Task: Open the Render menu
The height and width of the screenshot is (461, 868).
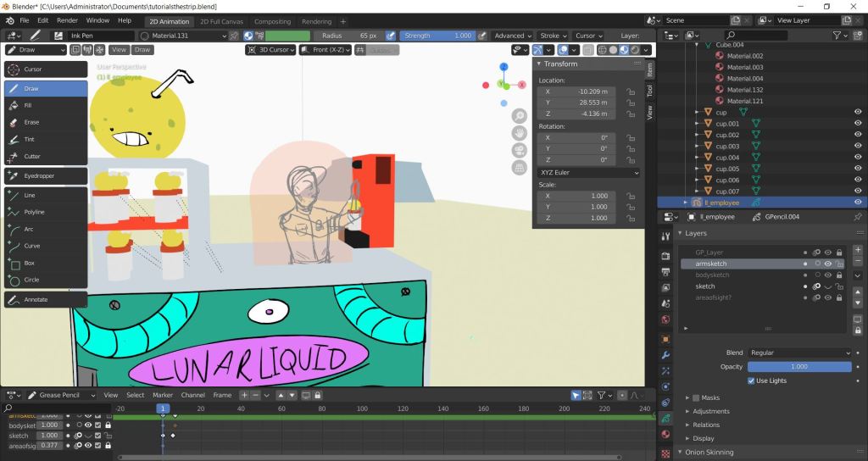Action: [x=67, y=19]
